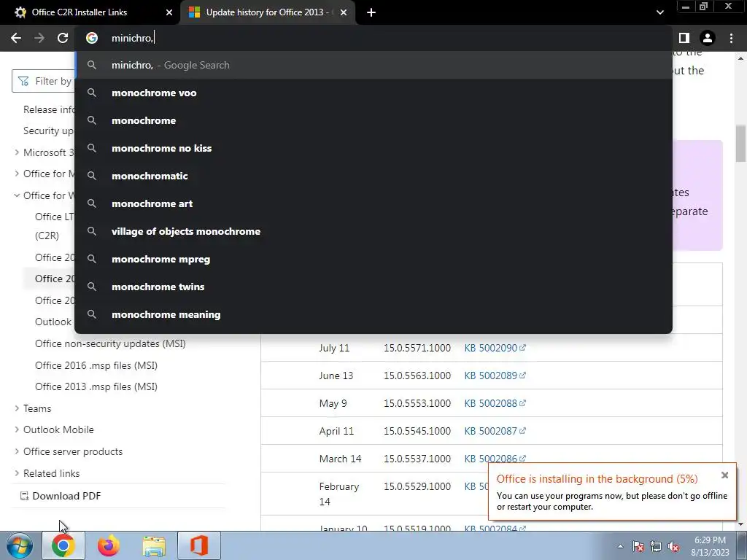Image resolution: width=747 pixels, height=560 pixels.
Task: Pick 'village of objects monochrome' suggestion
Action: pyautogui.click(x=373, y=231)
